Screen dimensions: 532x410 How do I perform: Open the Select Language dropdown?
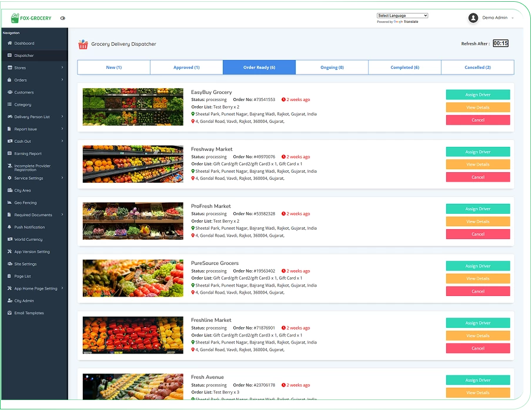pos(402,16)
